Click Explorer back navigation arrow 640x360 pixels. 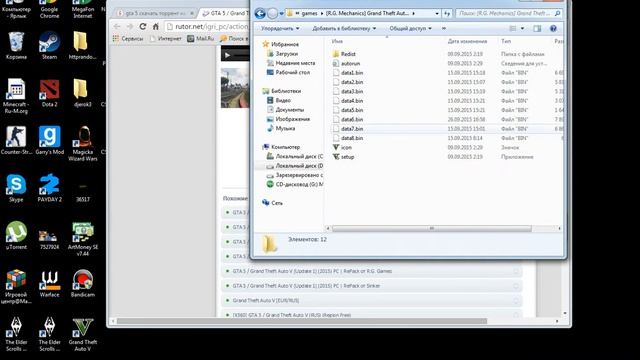(260, 13)
